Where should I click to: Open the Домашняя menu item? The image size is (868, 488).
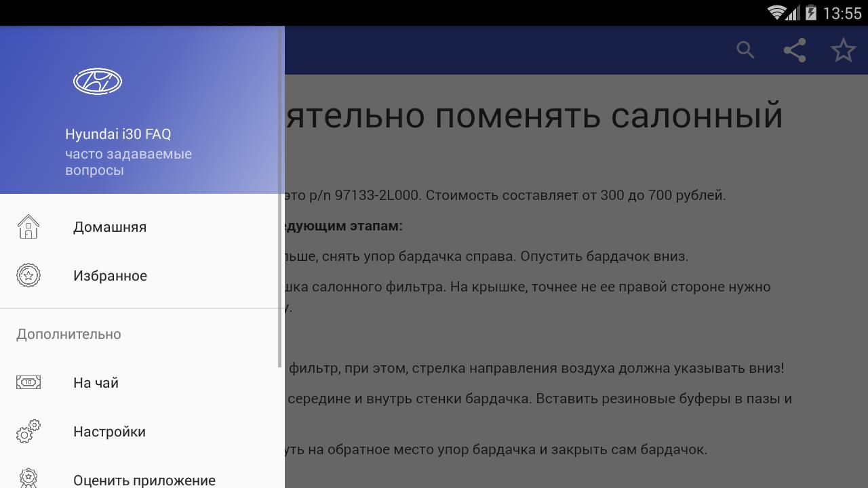(142, 227)
